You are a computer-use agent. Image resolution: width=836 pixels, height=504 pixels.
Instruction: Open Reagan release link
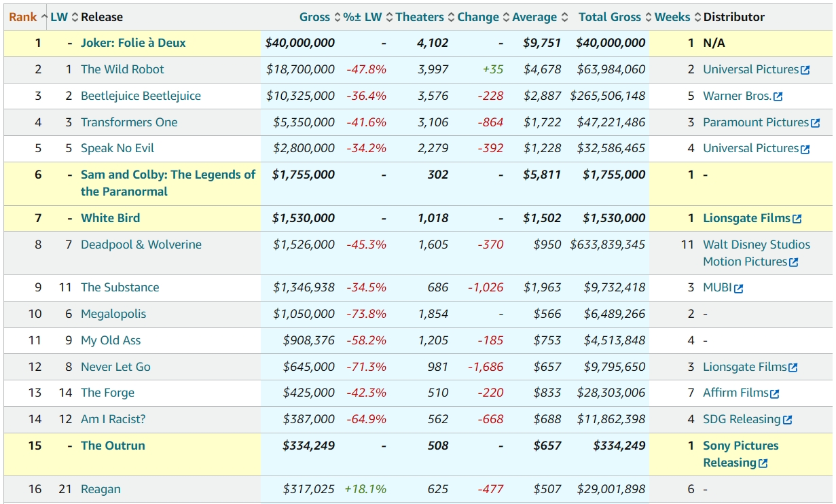(x=101, y=489)
